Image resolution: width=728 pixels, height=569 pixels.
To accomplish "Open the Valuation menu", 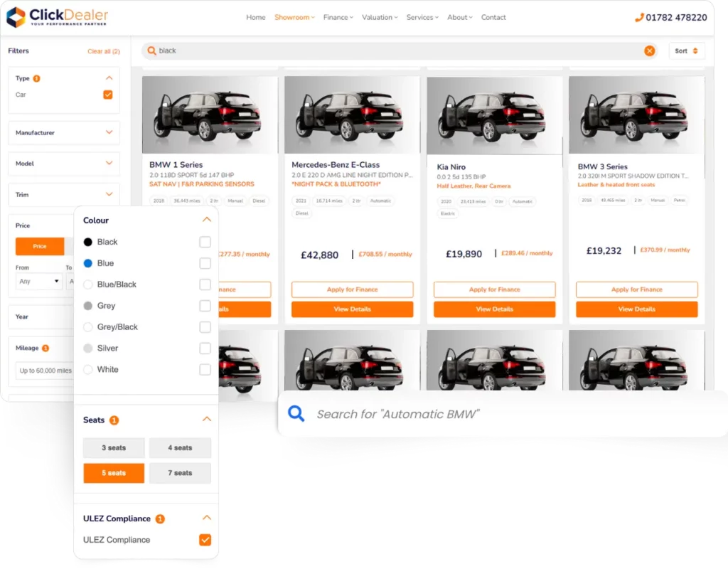I will 380,17.
